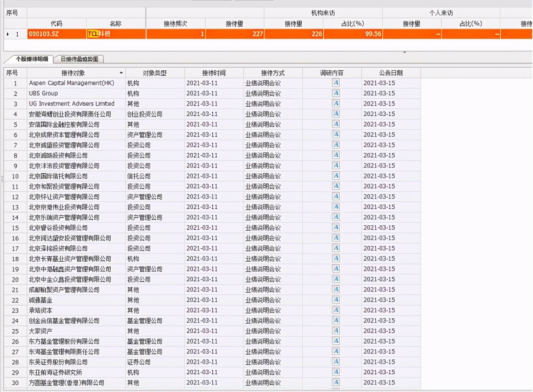
Task: Select the 227 total reception cell
Action: [235, 34]
